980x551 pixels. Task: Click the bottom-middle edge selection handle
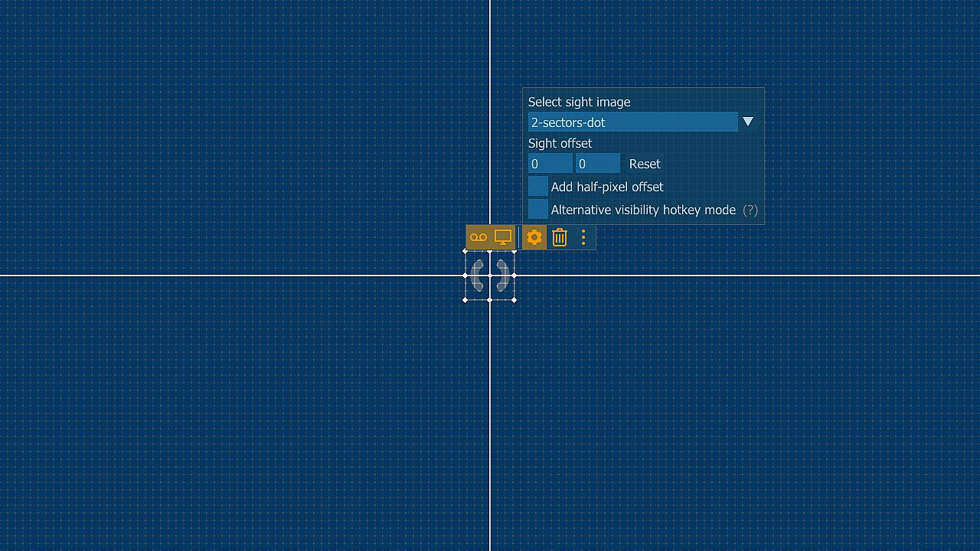tap(490, 300)
